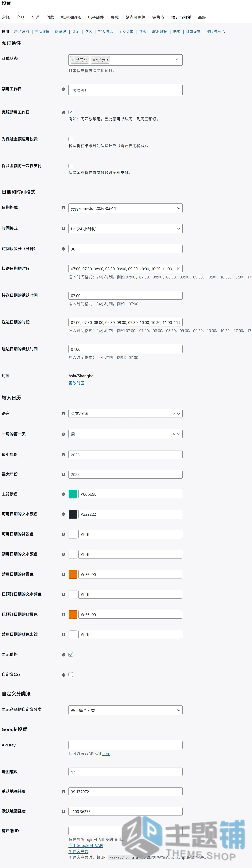
Task: Switch to the 产品 settings tab
Action: click(21, 18)
